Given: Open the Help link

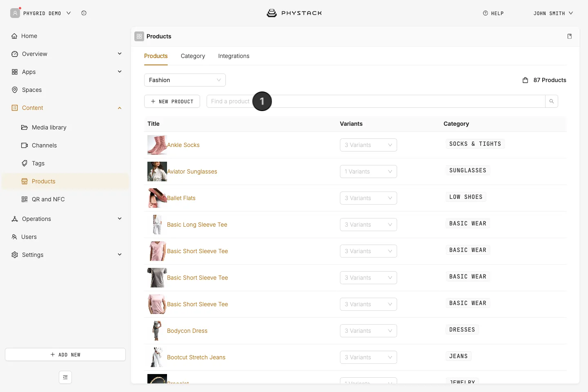Looking at the screenshot, I should (x=493, y=13).
